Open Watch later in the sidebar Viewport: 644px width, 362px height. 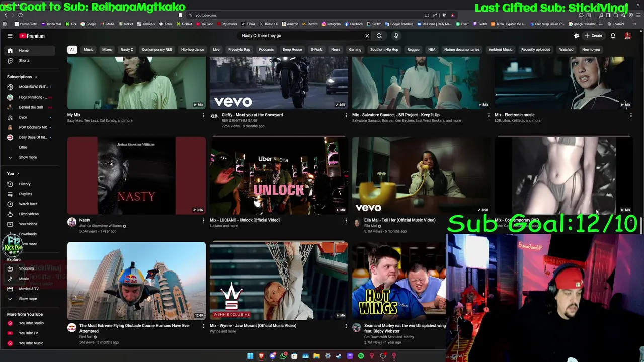pyautogui.click(x=30, y=204)
